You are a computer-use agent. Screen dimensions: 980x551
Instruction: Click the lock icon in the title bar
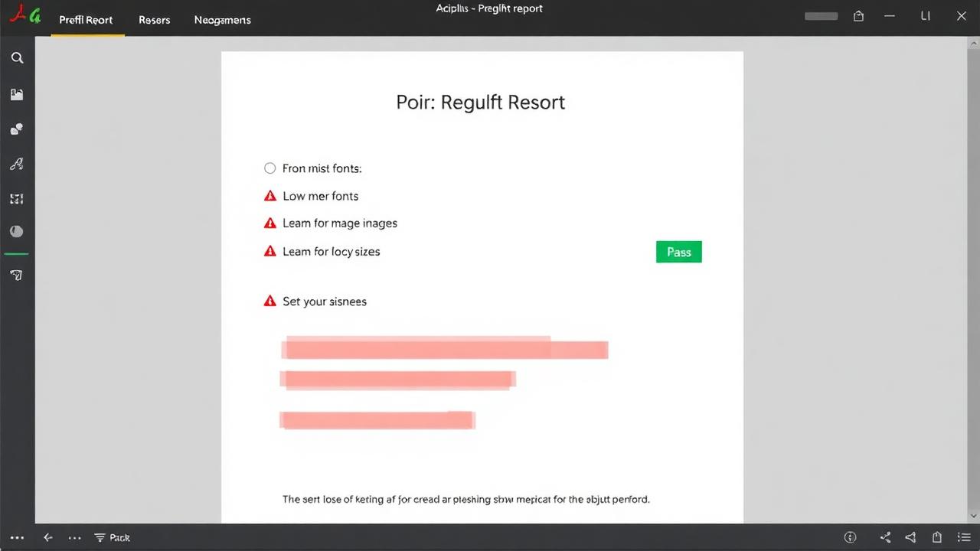[858, 16]
